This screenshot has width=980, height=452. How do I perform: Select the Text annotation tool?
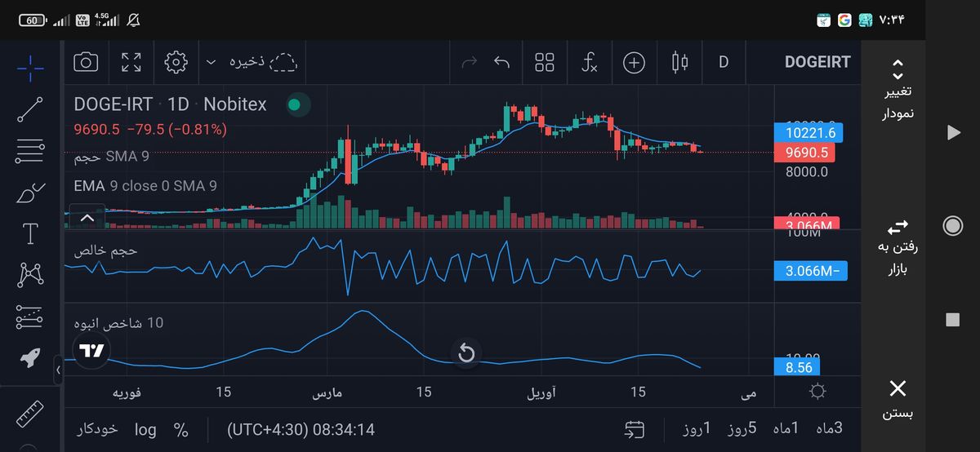click(31, 234)
